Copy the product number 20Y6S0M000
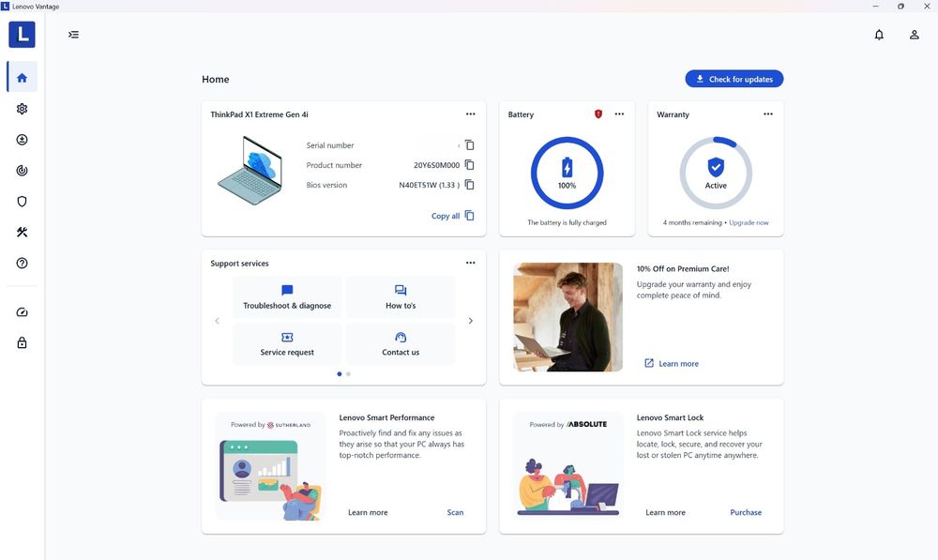938x560 pixels. click(x=470, y=164)
